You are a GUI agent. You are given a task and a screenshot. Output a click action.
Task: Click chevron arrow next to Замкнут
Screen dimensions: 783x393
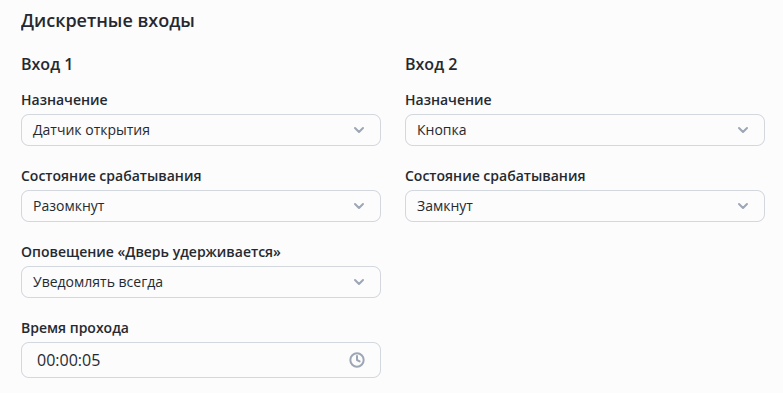pos(743,206)
